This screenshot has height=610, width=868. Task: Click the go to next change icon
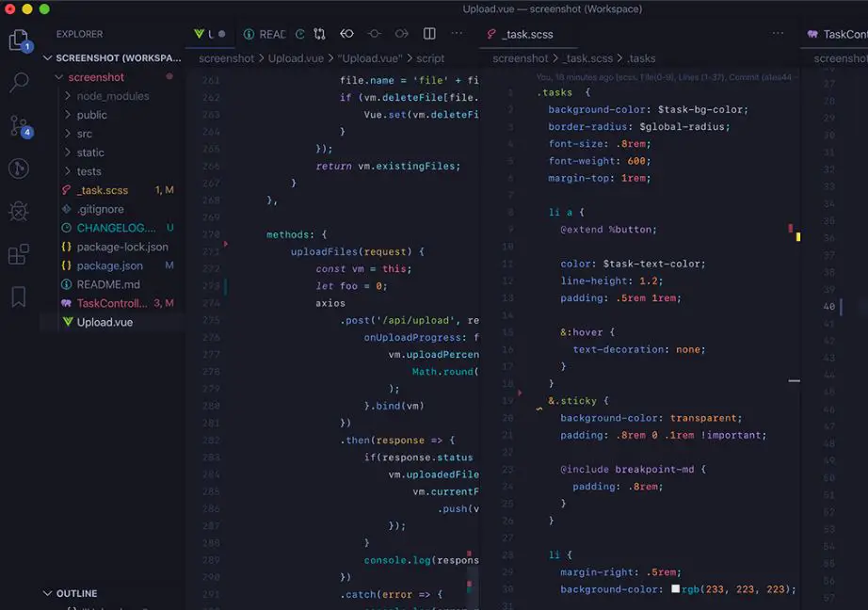click(x=401, y=34)
